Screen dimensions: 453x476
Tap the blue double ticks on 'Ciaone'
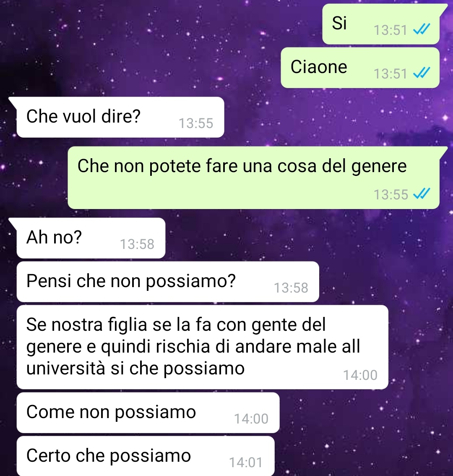click(422, 73)
